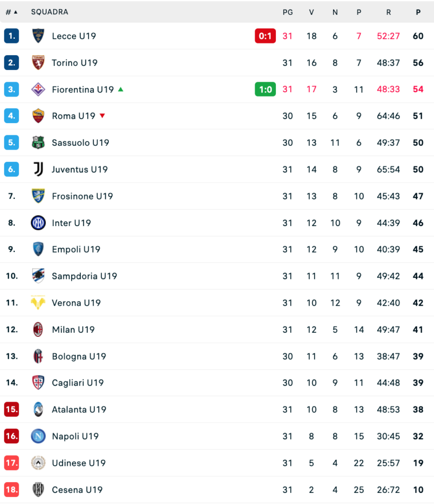Open Frosinone U19 team name link
434x504 pixels.
point(82,196)
